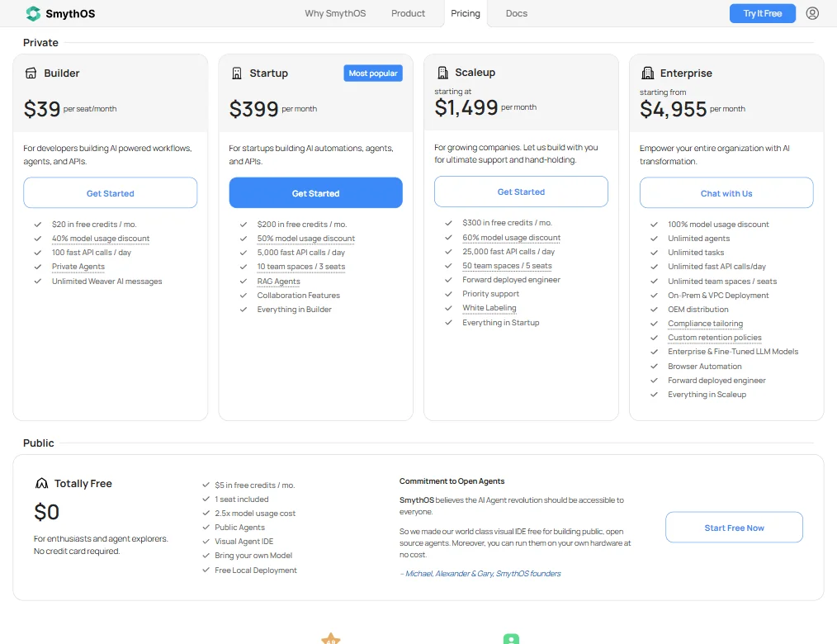Click the Private section heading
837x644 pixels.
click(x=40, y=43)
